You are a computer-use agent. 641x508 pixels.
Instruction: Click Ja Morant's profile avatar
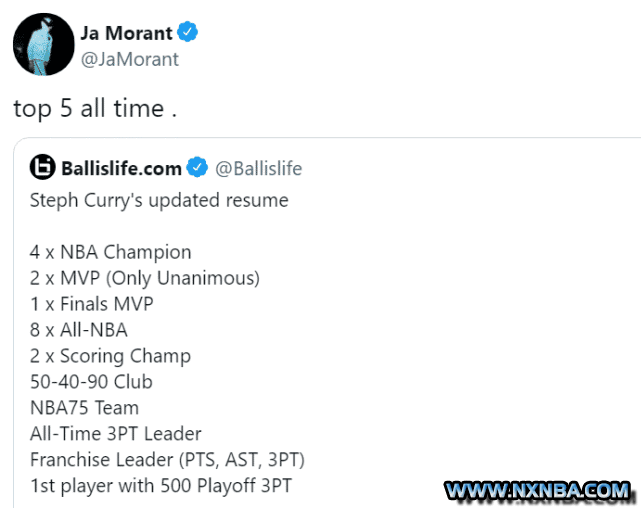click(44, 45)
